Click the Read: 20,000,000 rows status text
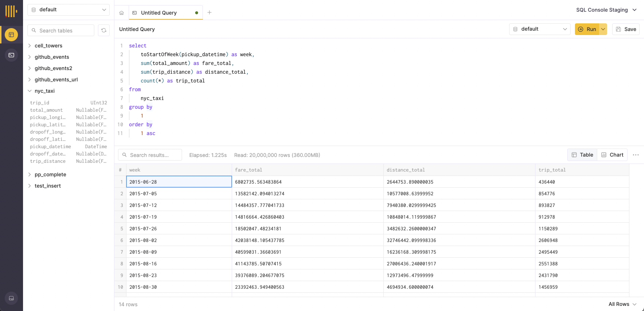 point(277,155)
